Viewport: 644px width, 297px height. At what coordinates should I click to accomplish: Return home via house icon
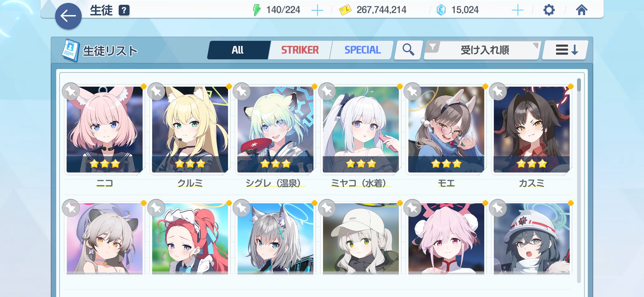click(582, 10)
